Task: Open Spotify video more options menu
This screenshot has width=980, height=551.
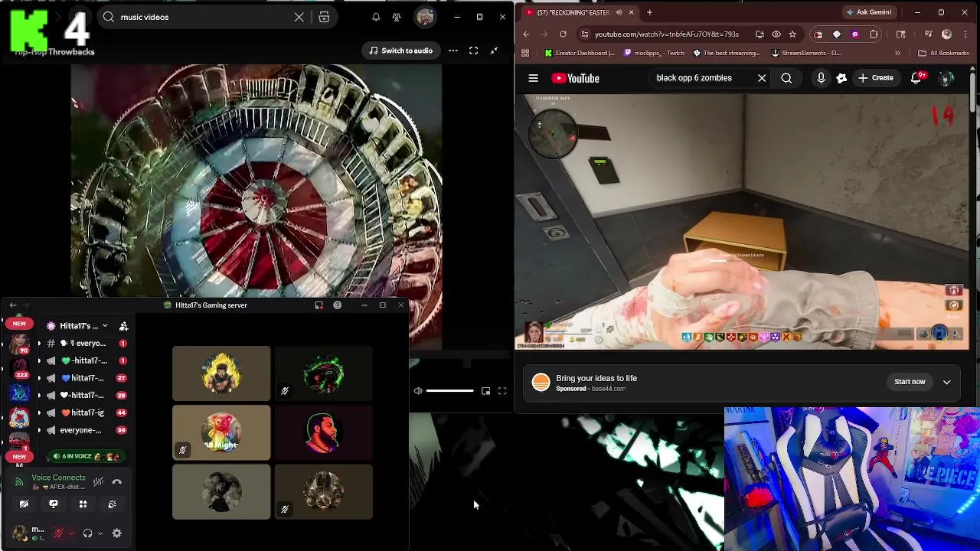Action: tap(453, 51)
